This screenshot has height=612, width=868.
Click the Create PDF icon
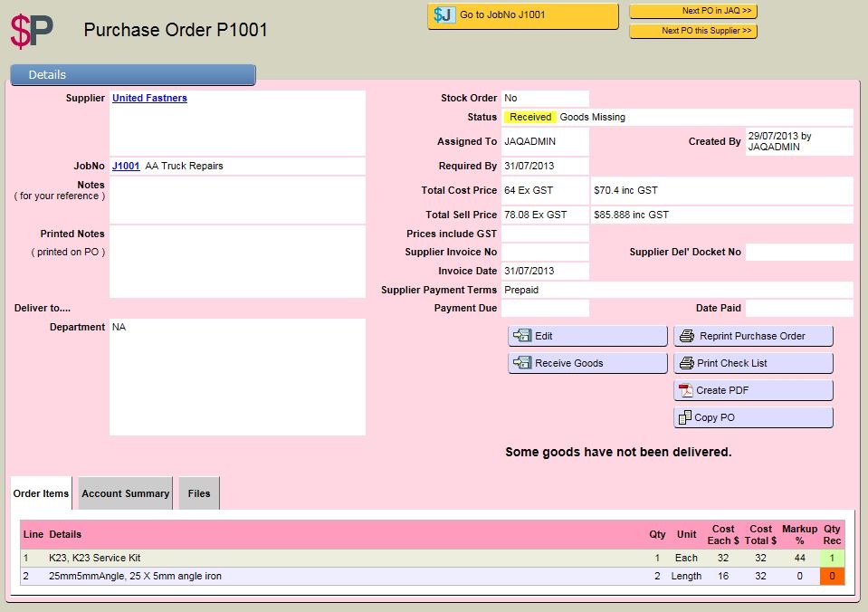(686, 390)
